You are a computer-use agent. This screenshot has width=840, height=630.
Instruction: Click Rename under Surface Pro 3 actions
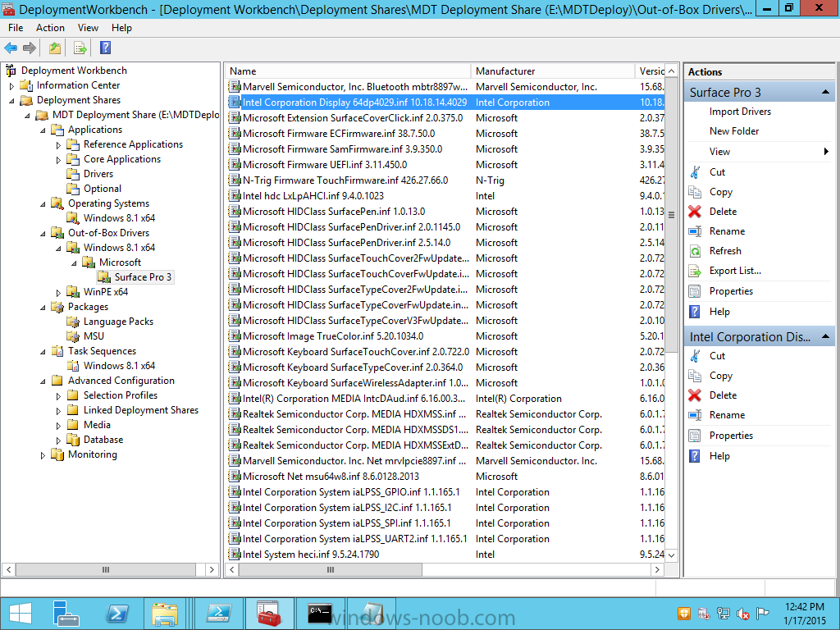tap(727, 231)
